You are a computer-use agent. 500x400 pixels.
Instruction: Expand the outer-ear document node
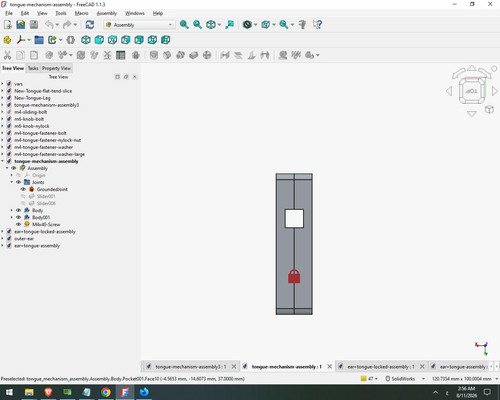(3, 239)
